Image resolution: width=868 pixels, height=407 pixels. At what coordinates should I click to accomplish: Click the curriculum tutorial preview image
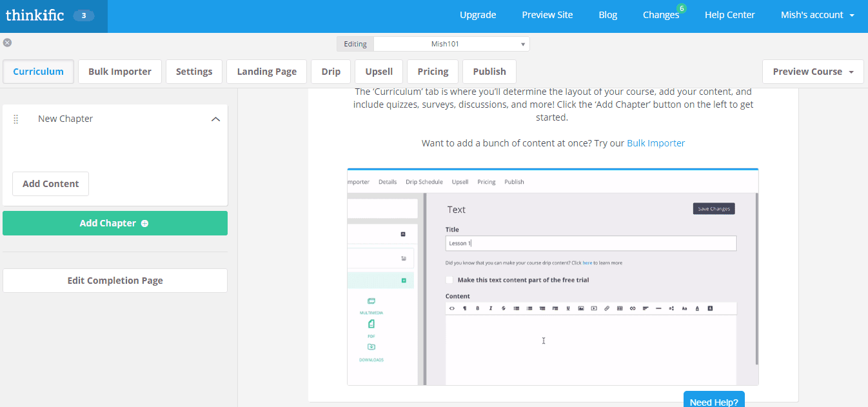point(553,277)
